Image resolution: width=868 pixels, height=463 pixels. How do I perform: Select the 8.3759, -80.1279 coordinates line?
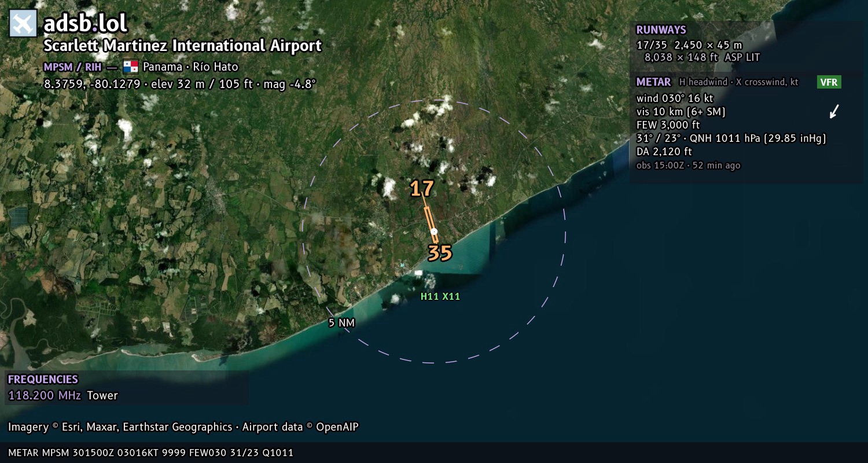pyautogui.click(x=180, y=84)
